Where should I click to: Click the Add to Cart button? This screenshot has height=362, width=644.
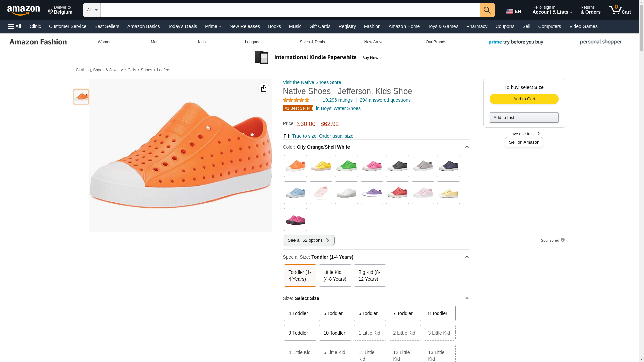(x=524, y=99)
